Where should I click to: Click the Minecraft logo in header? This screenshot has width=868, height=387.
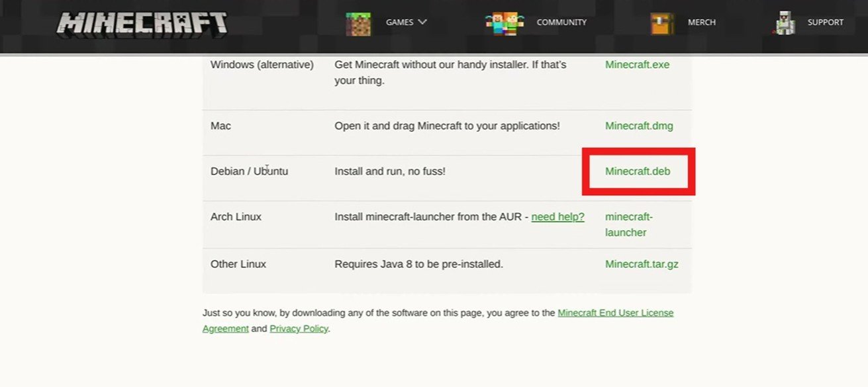[142, 23]
